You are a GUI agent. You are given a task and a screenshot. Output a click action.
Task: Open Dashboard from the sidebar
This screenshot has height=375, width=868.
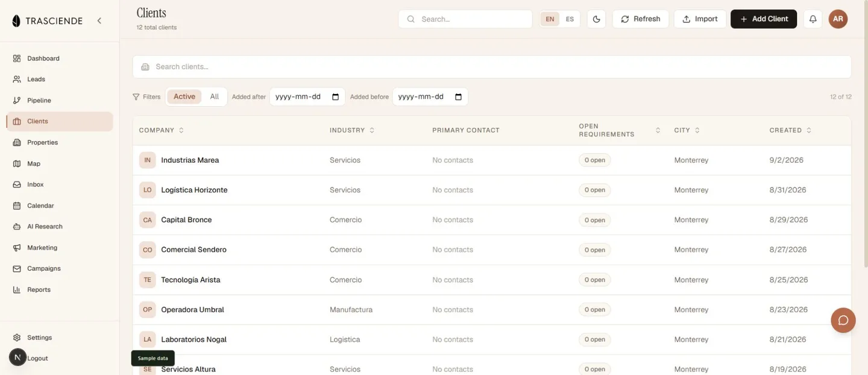click(x=60, y=58)
